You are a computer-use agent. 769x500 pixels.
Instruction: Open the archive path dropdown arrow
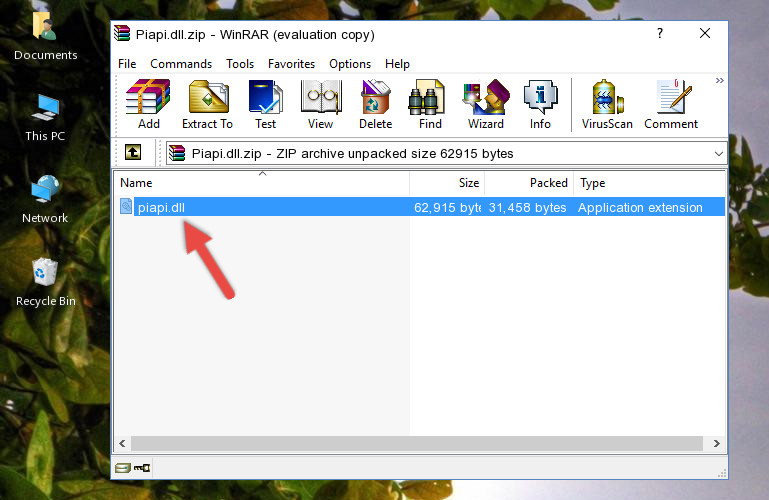[718, 153]
